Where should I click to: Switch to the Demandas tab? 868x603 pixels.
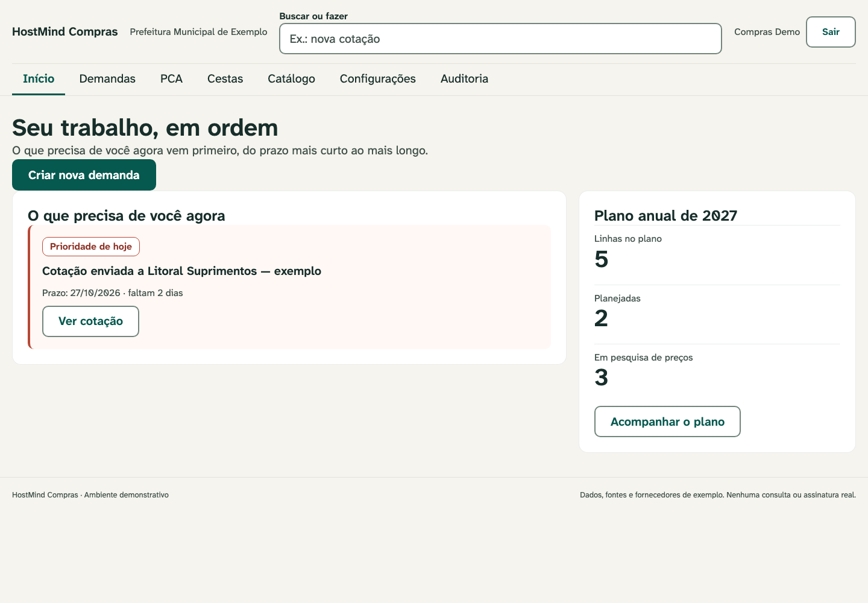click(107, 79)
